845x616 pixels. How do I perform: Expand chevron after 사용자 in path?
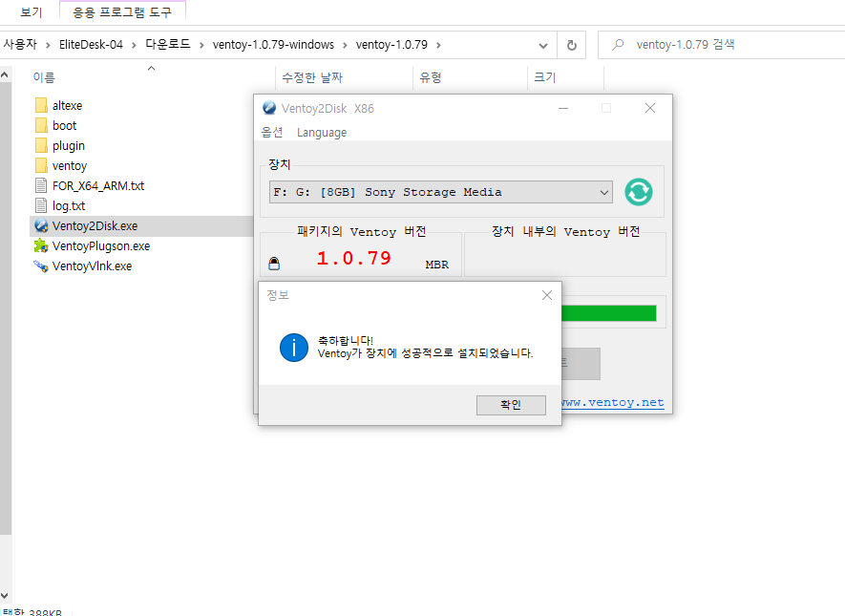(x=48, y=45)
